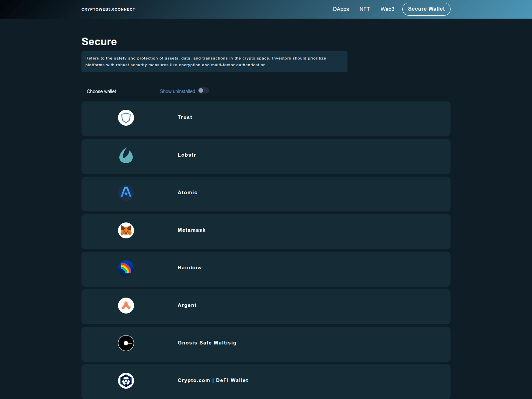Pick the Rainbow wallet name label
Image resolution: width=532 pixels, height=399 pixels.
[190, 268]
